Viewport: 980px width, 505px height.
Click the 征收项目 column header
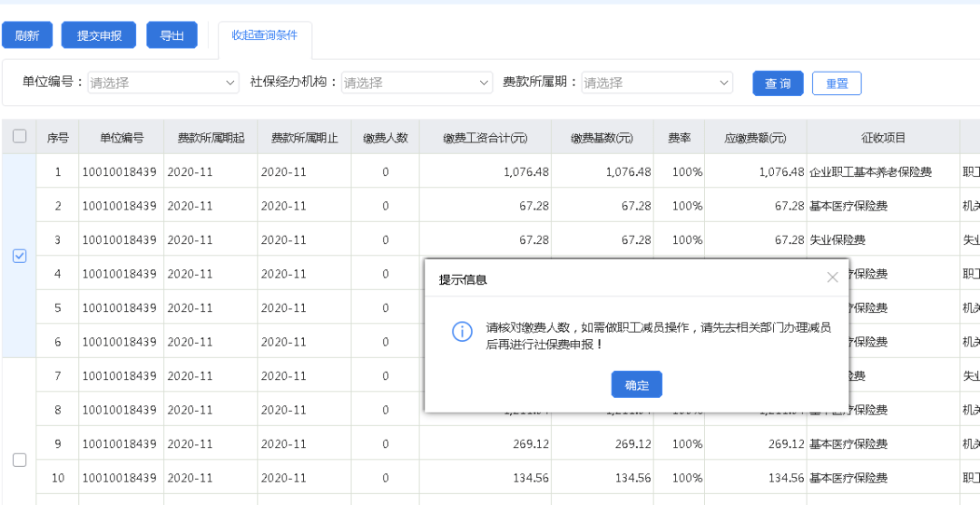pyautogui.click(x=883, y=138)
